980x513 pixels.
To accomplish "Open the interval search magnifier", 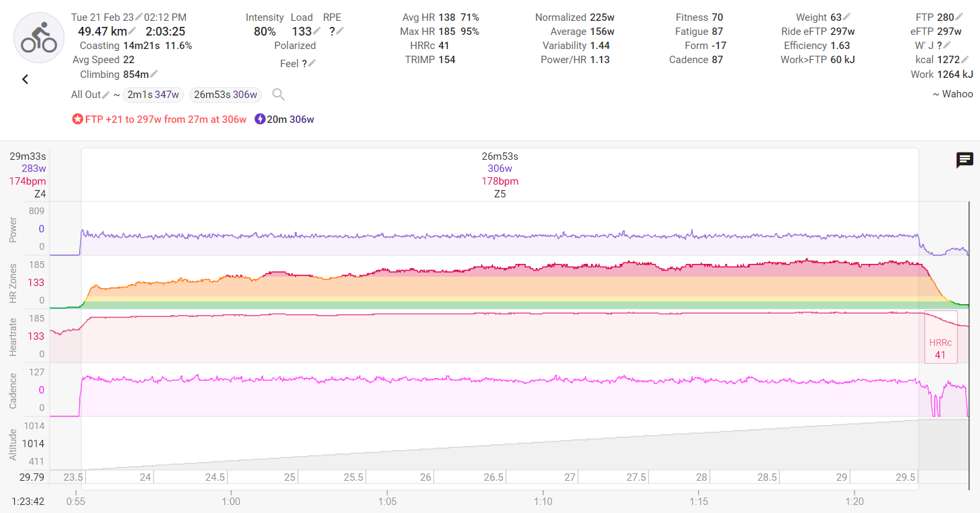I will [278, 95].
